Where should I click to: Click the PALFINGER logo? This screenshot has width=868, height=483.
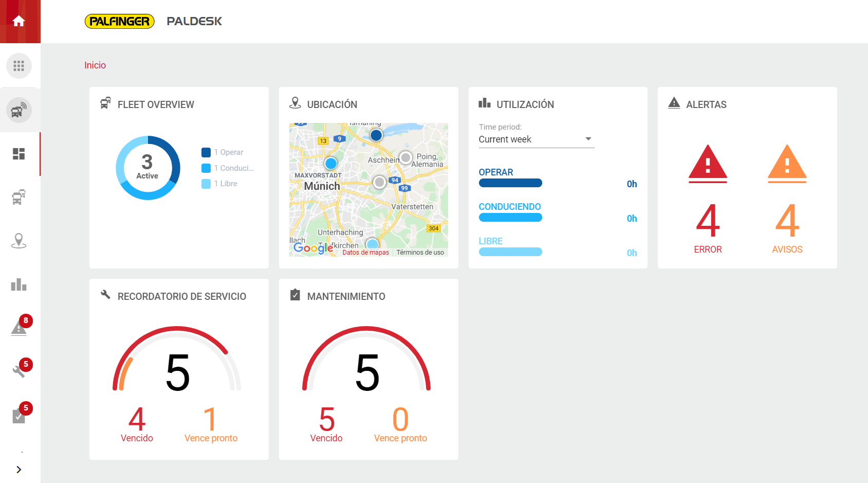pos(119,21)
